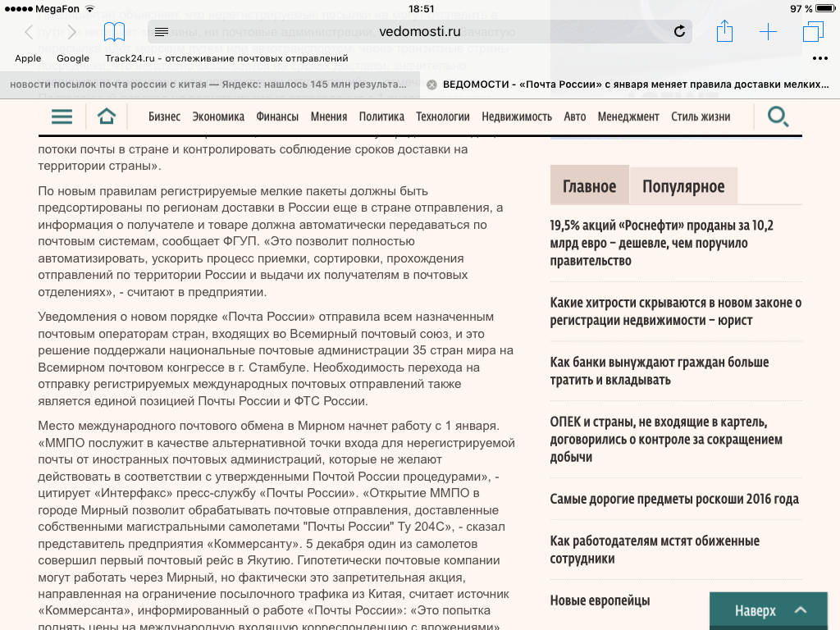840x630 pixels.
Task: Open the Vedomosti site search magnifier
Action: click(778, 116)
